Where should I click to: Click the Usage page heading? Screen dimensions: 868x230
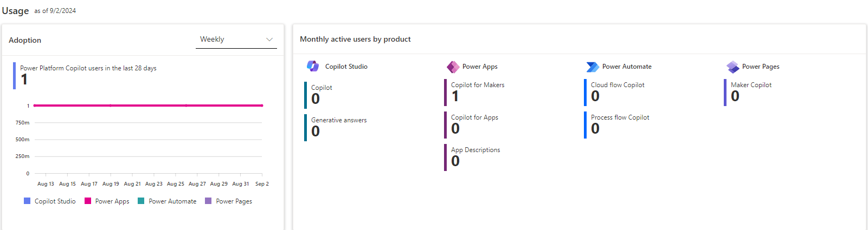(15, 11)
